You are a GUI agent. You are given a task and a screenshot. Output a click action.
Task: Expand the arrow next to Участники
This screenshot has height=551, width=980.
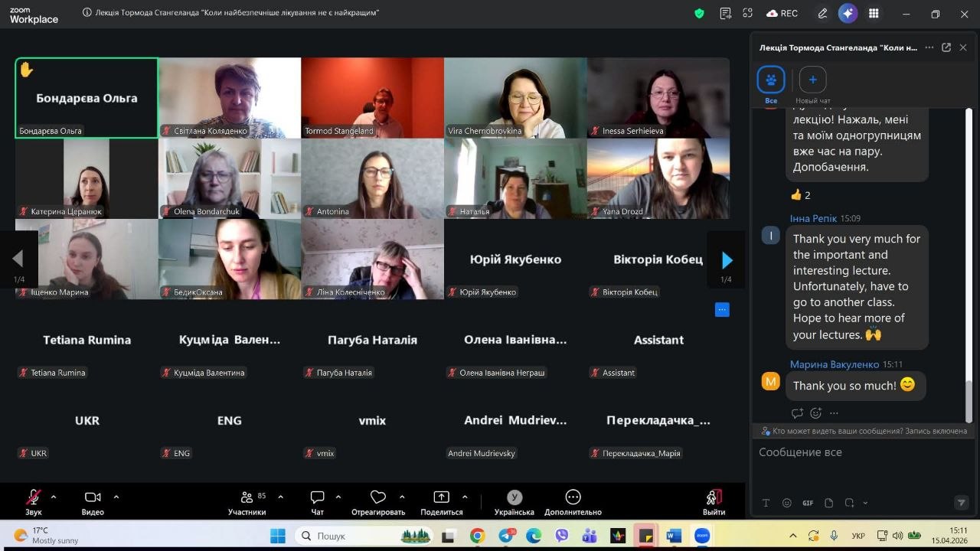click(280, 497)
